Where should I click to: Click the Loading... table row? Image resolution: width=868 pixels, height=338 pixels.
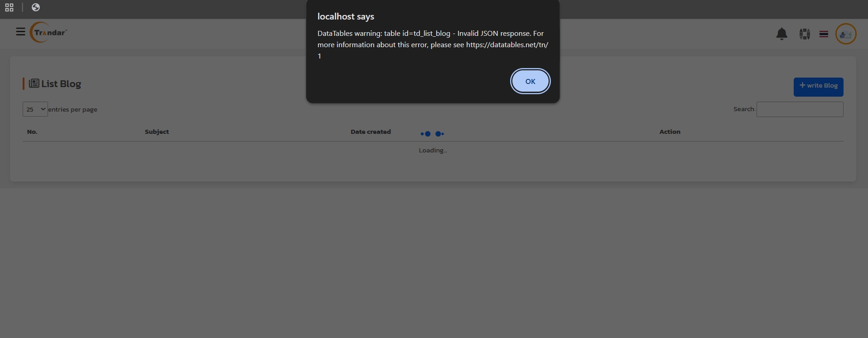pyautogui.click(x=433, y=151)
